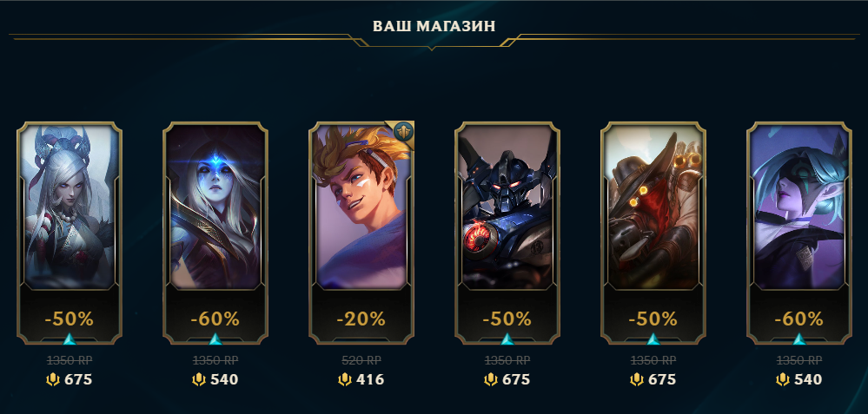The image size is (868, 414).
Task: Click teal gem under cowboy hat skin card
Action: pyautogui.click(x=653, y=339)
